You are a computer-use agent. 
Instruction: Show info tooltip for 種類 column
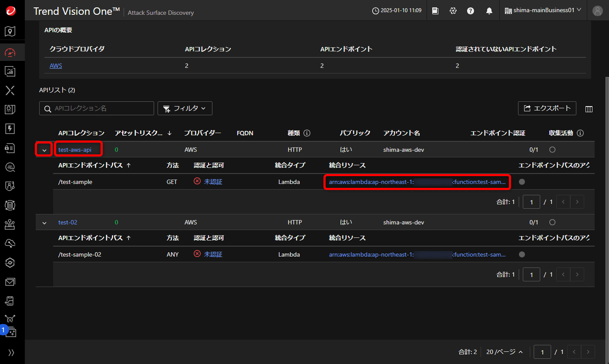point(307,133)
